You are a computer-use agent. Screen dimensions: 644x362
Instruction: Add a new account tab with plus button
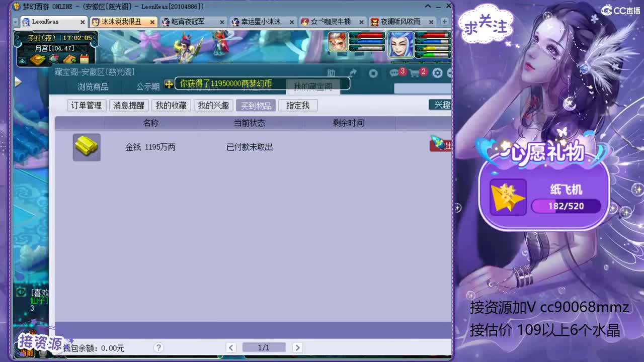[444, 22]
